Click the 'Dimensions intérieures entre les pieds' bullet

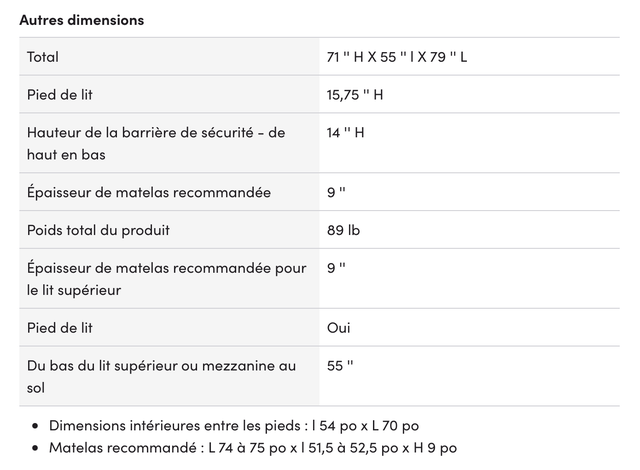coord(234,426)
